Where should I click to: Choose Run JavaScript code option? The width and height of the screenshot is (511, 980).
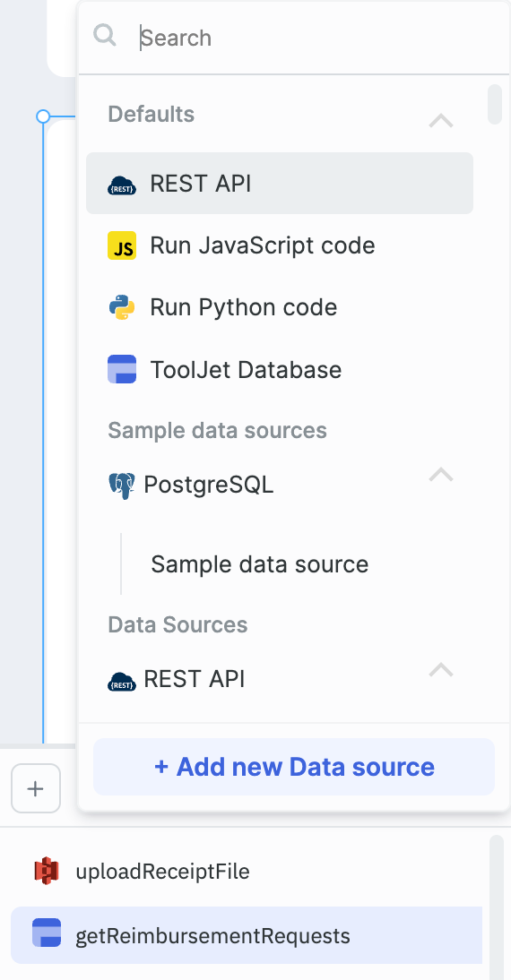click(x=280, y=245)
